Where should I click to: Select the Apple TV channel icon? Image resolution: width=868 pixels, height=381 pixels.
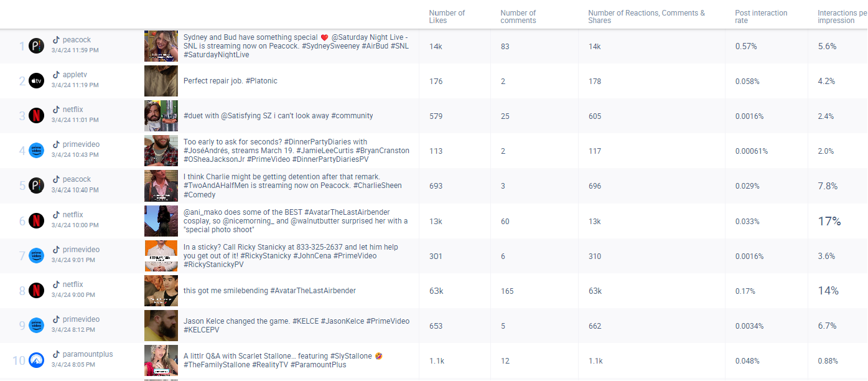point(36,80)
